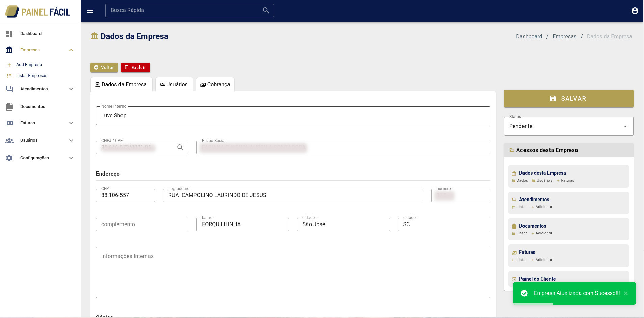Click the folder icon in Acessos desta Empresa
Viewport: 644px width, 318px height.
(x=512, y=150)
